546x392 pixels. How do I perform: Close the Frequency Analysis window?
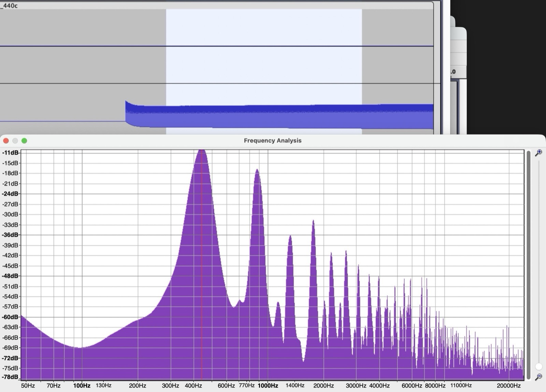(6, 141)
